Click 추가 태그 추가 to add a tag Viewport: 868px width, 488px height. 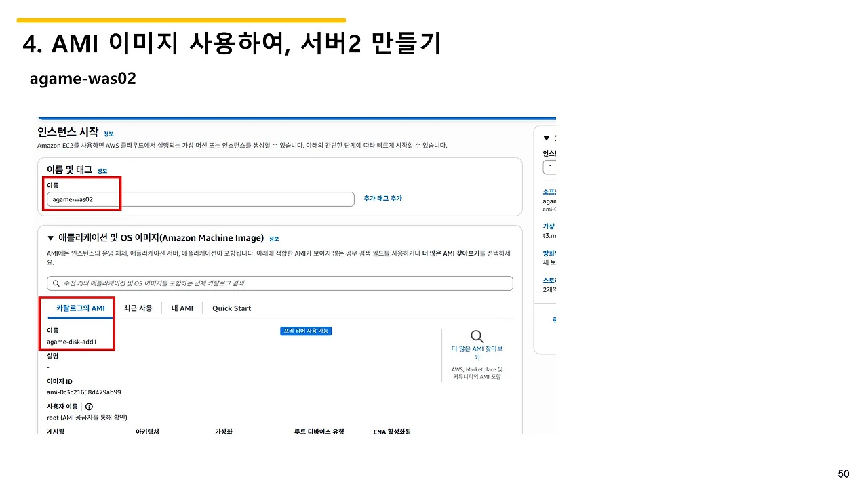point(382,199)
